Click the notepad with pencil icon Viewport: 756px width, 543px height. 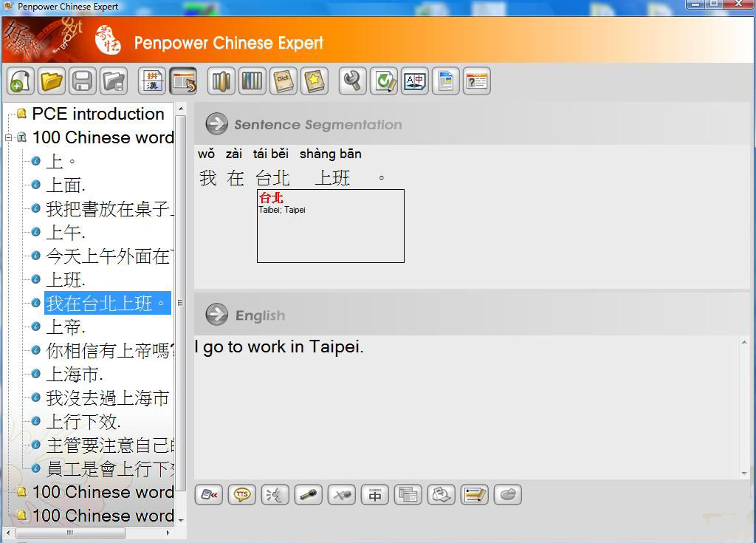(475, 495)
